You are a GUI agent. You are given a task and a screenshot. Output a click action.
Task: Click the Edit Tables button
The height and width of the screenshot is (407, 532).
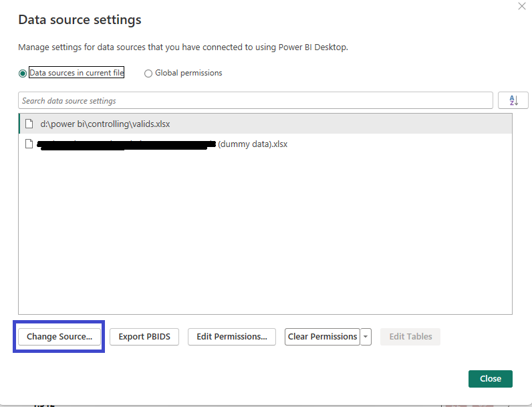coord(410,337)
